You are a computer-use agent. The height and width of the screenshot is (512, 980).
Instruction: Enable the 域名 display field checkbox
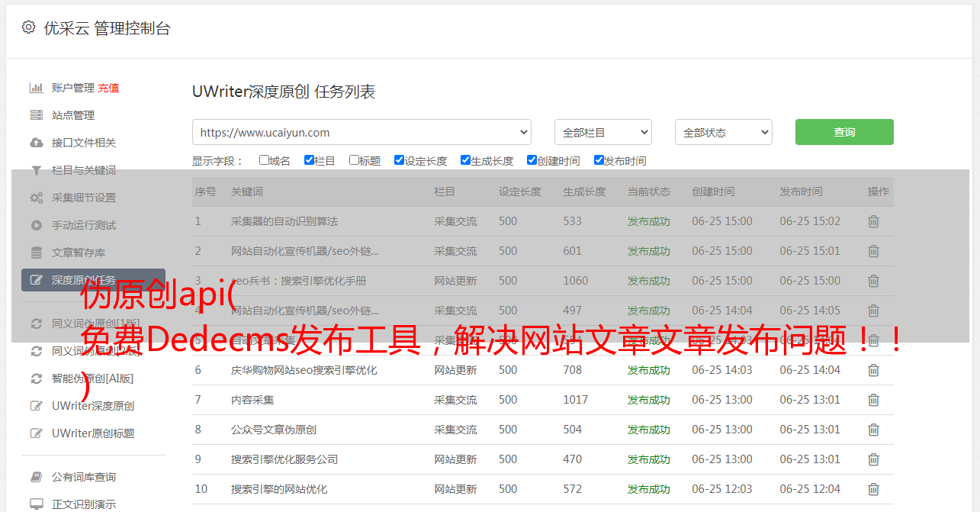264,160
